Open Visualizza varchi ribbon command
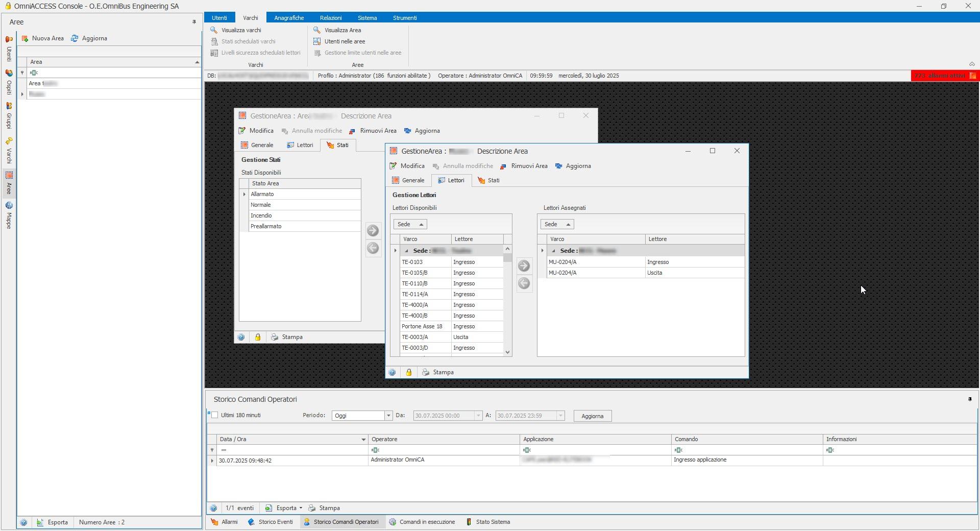Image resolution: width=980 pixels, height=531 pixels. tap(236, 30)
